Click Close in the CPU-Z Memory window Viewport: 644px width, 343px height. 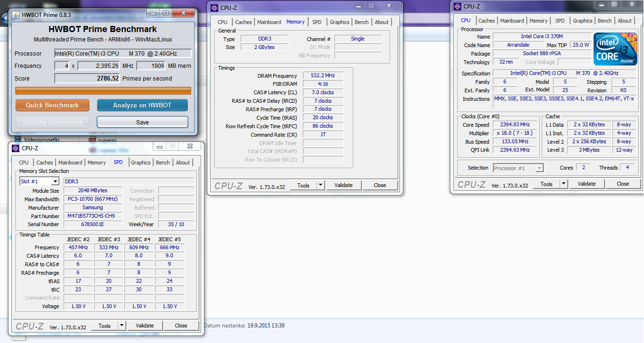(380, 185)
